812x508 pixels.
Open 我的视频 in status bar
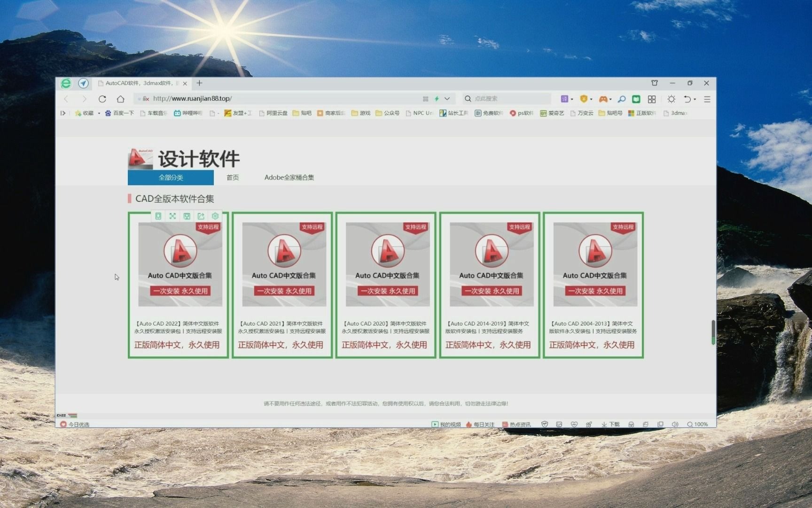(x=446, y=424)
